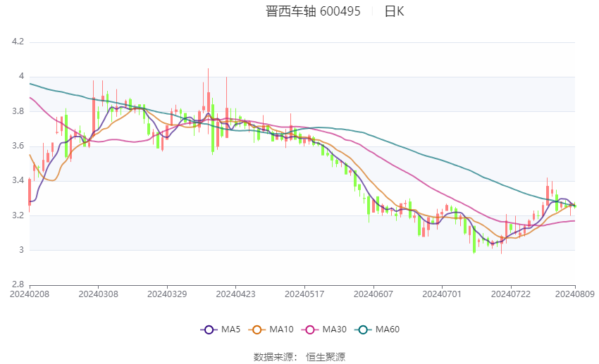This screenshot has width=599, height=364.
Task: Click the x-axis date label 20240517
Action: [x=304, y=294]
